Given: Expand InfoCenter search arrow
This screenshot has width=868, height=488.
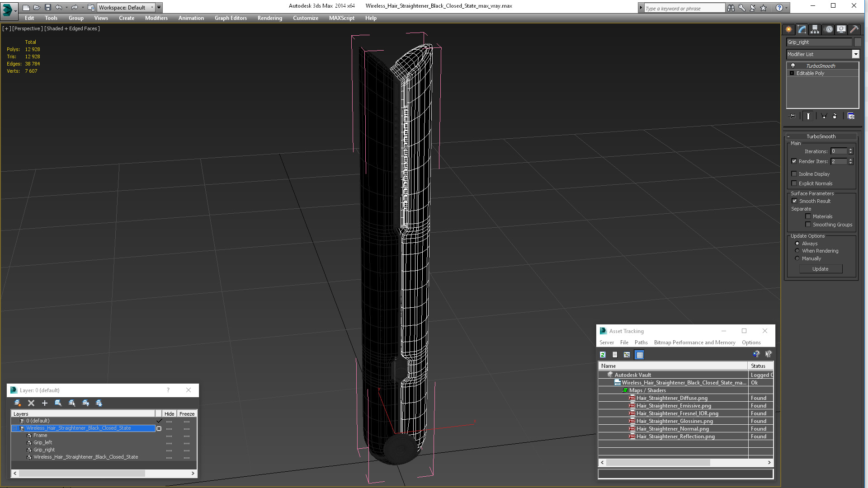Looking at the screenshot, I should pyautogui.click(x=641, y=8).
